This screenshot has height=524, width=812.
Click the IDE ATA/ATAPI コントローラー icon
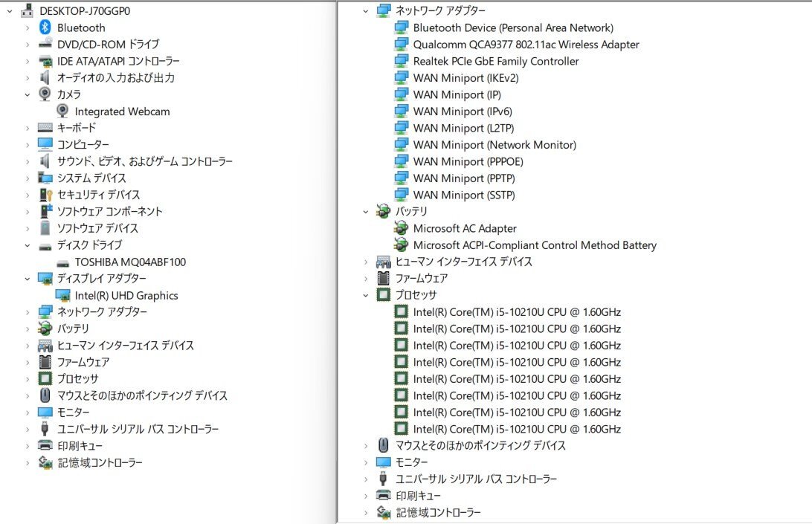tap(45, 61)
